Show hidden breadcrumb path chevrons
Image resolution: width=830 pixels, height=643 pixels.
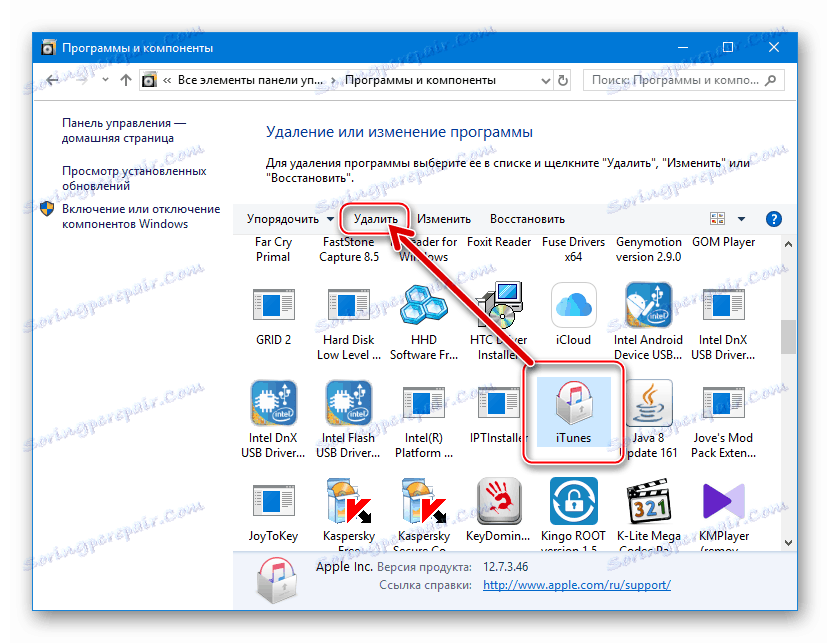[167, 80]
